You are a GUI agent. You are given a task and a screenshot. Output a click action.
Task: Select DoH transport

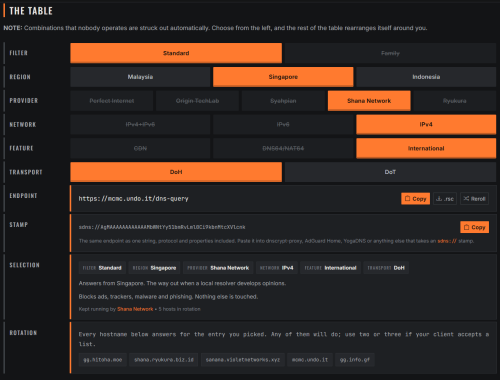click(x=176, y=172)
